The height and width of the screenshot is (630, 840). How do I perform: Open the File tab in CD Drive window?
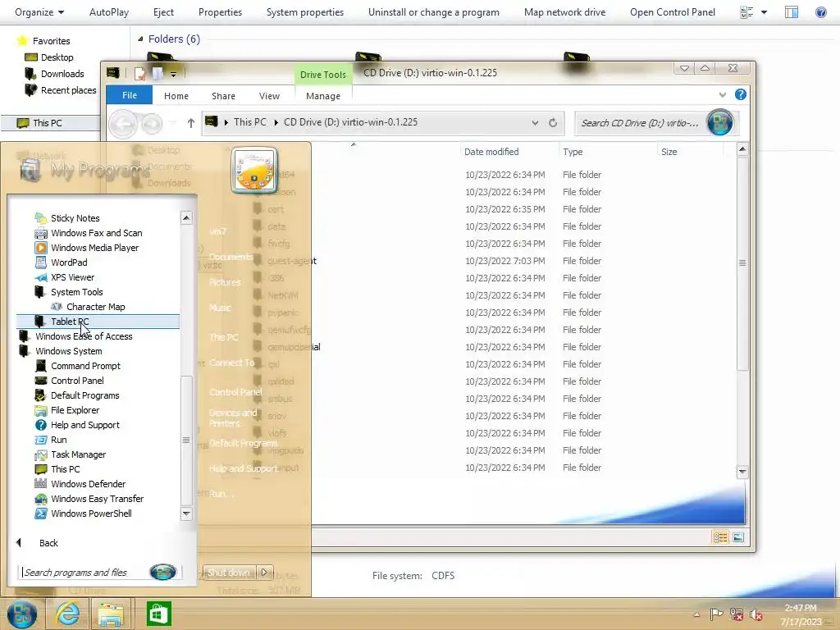coord(129,95)
